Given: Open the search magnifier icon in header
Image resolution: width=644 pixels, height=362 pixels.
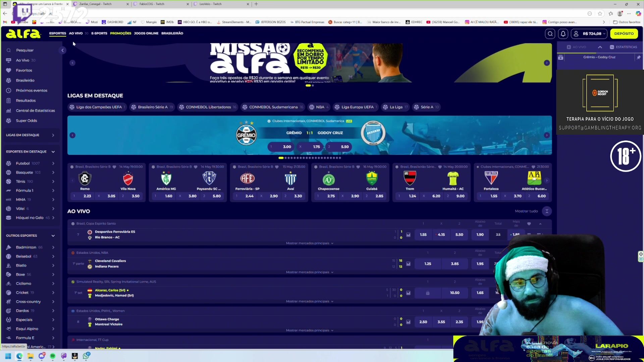Looking at the screenshot, I should [x=550, y=34].
